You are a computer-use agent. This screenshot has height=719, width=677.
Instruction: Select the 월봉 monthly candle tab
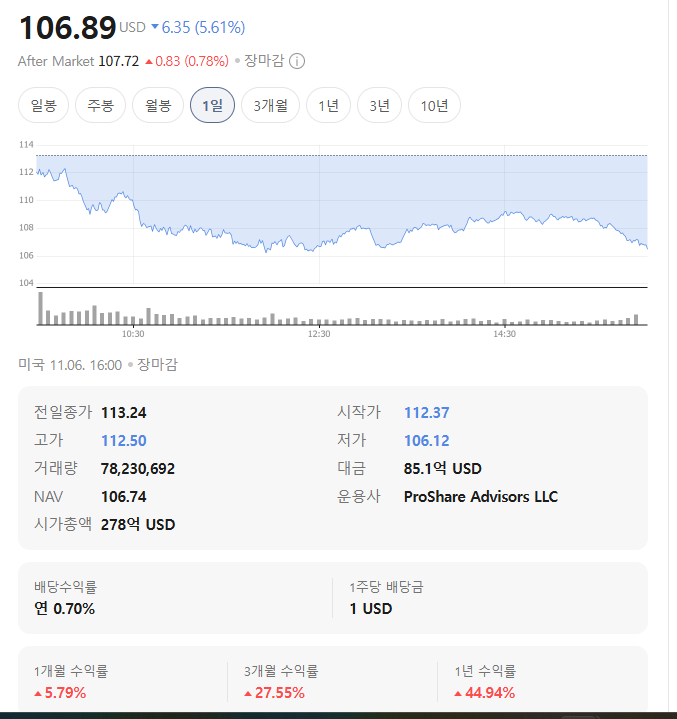click(158, 105)
